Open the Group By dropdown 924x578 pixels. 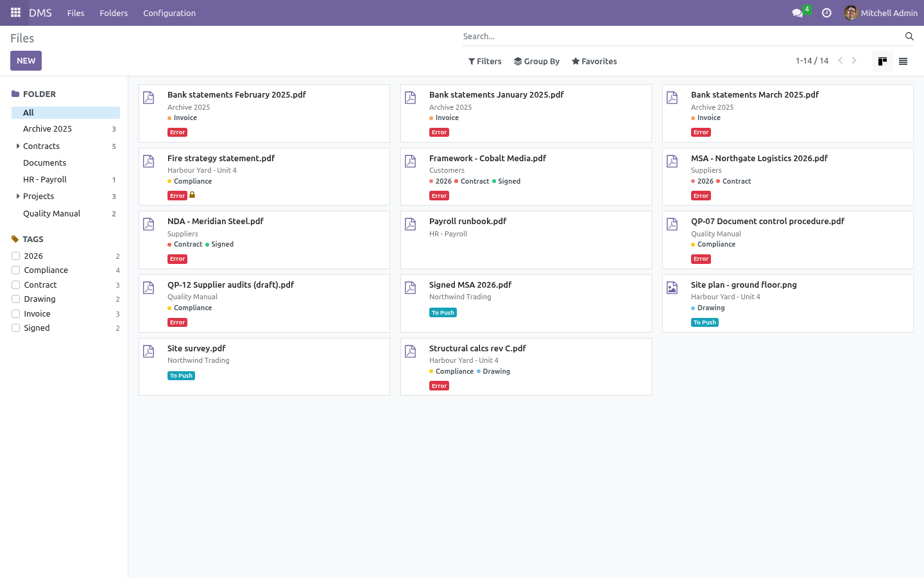[x=537, y=62]
